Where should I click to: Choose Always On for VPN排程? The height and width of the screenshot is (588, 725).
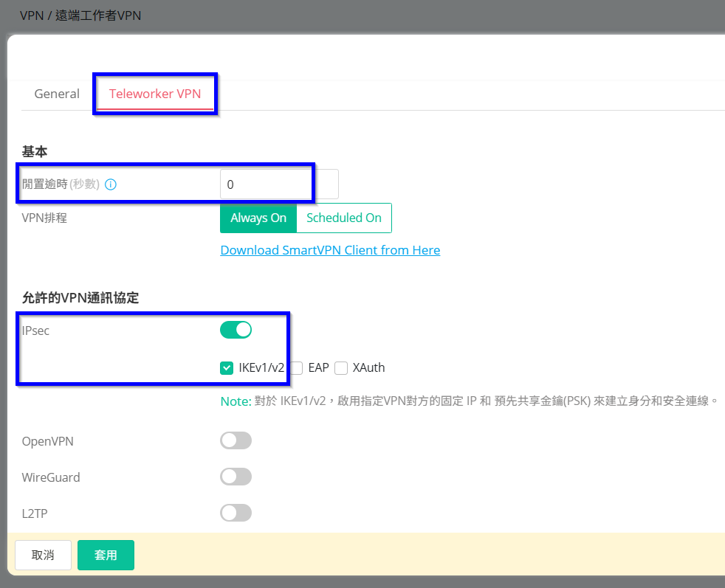click(x=258, y=218)
